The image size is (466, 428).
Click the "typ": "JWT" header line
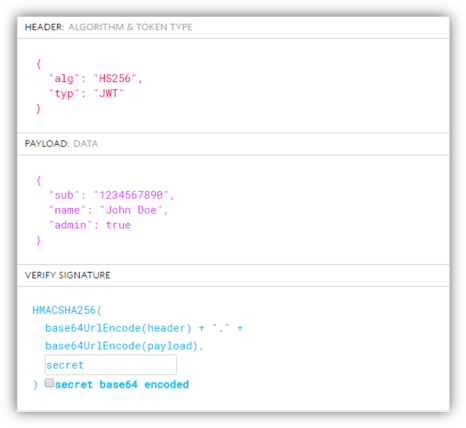click(86, 93)
